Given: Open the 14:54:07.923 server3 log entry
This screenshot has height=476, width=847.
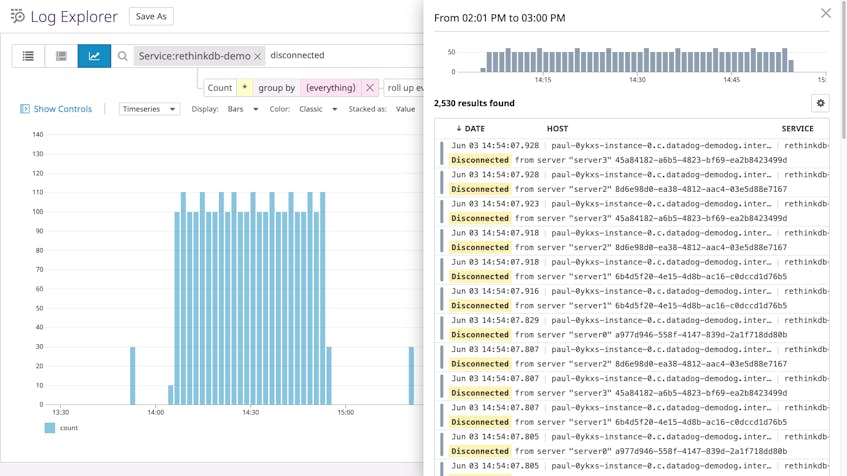Looking at the screenshot, I should pyautogui.click(x=634, y=211).
